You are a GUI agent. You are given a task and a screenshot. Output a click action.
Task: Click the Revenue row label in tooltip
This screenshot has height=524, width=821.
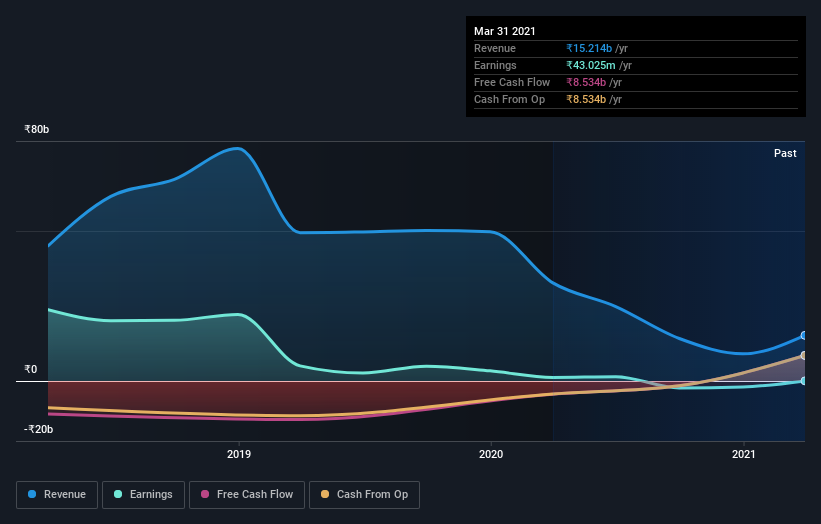coord(495,48)
